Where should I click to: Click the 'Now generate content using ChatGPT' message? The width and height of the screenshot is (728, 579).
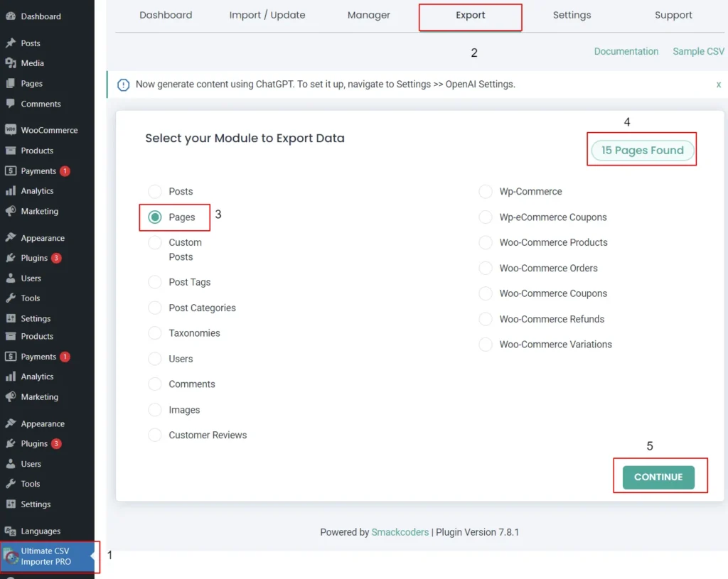tap(326, 85)
